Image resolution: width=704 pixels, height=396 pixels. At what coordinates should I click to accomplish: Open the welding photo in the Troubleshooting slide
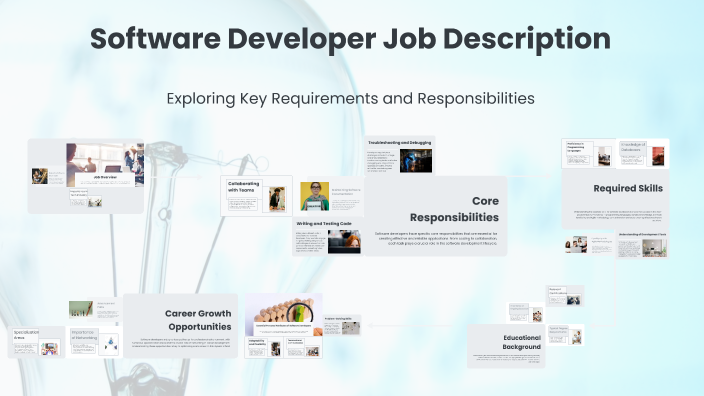tap(416, 161)
